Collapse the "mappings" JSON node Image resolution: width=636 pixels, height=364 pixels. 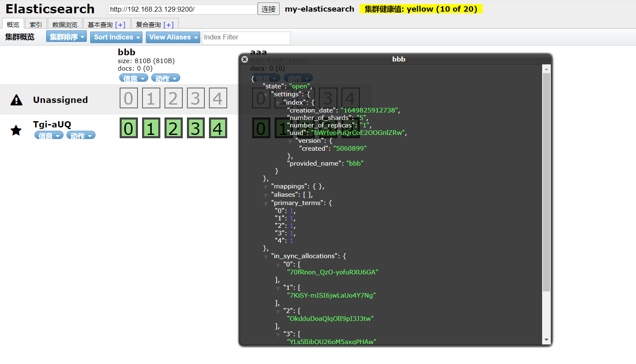coord(266,187)
